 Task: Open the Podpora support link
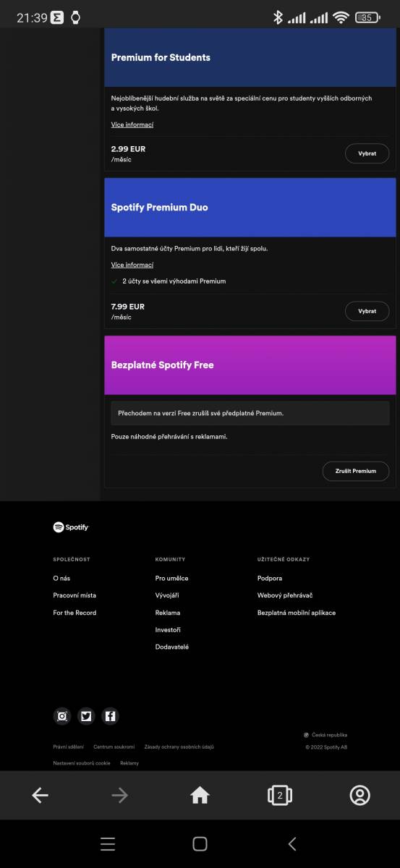270,578
